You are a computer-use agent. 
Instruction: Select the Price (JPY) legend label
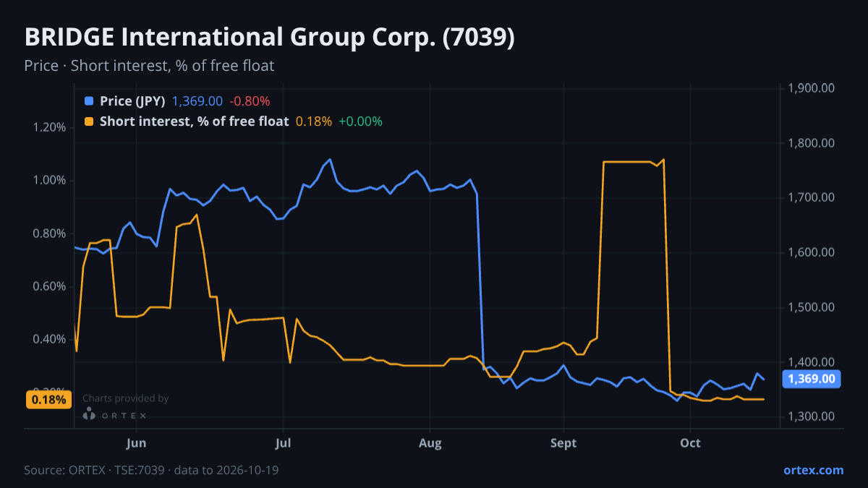pos(133,101)
